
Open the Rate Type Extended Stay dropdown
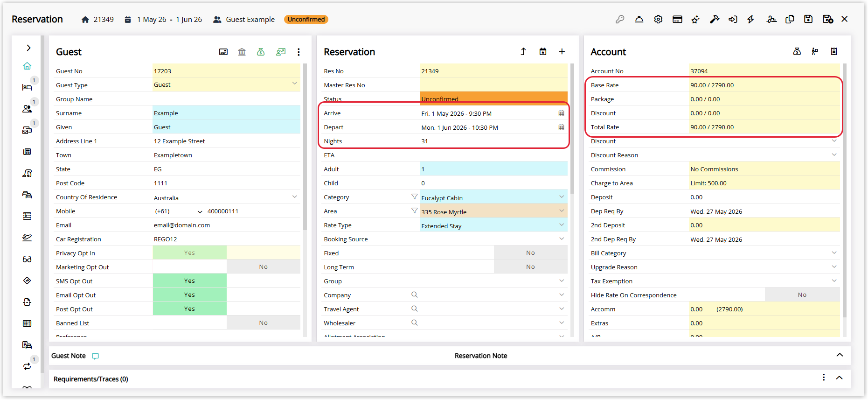(x=562, y=225)
